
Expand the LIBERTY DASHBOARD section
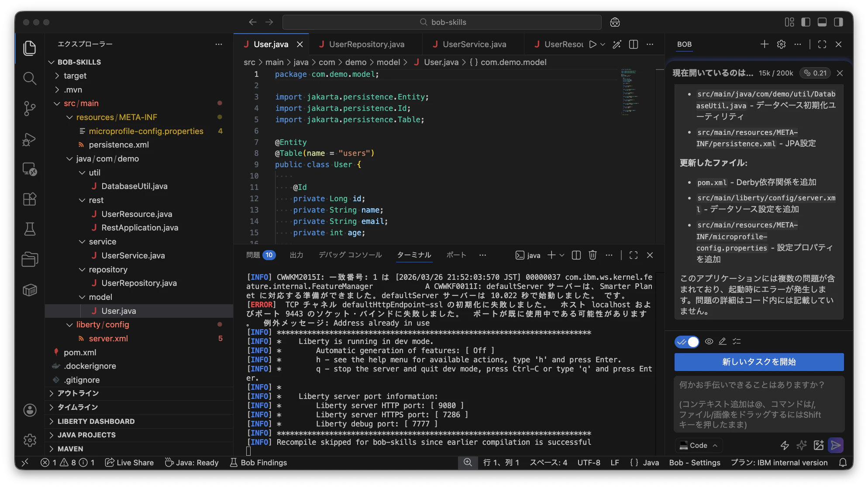tap(96, 421)
